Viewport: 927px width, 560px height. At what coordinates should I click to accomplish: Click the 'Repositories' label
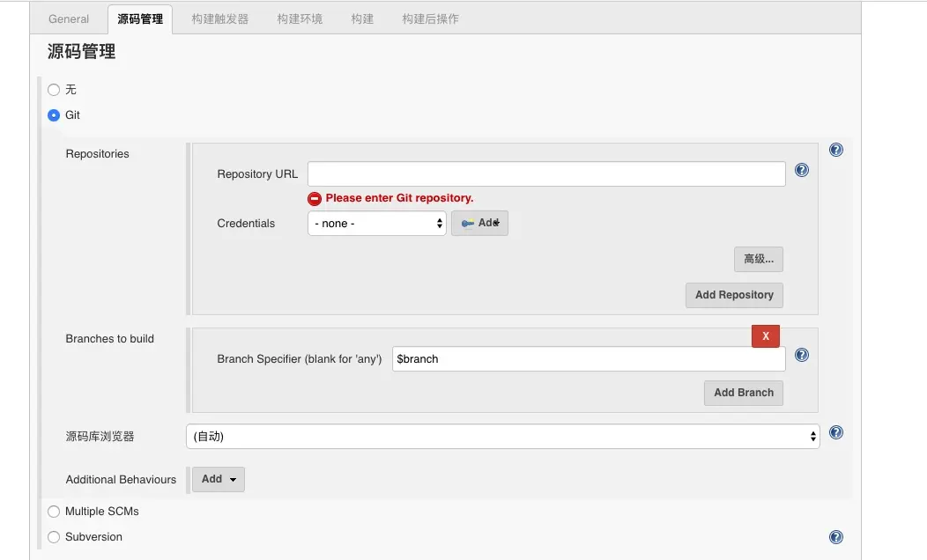tap(98, 153)
